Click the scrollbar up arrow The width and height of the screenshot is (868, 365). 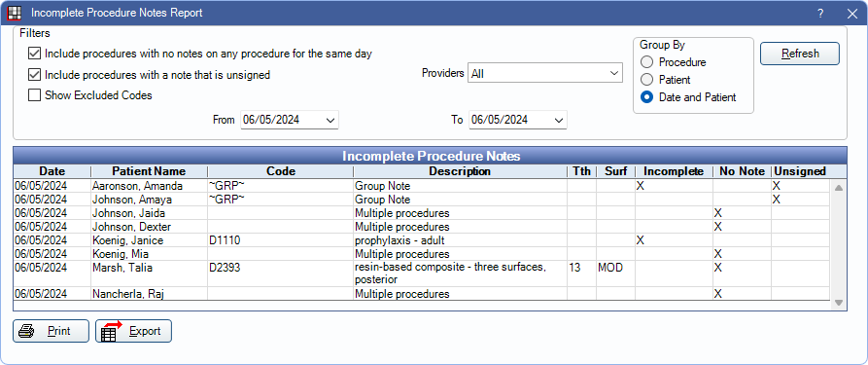click(x=838, y=188)
